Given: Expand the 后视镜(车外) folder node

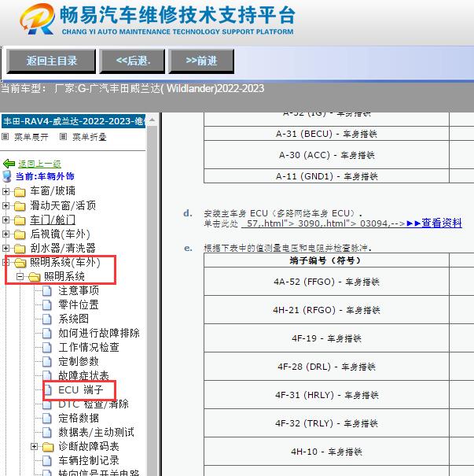Looking at the screenshot, I should point(6,234).
